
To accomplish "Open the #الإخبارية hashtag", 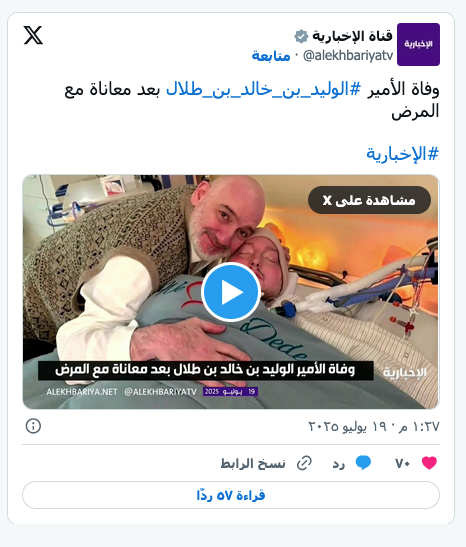I will point(402,154).
